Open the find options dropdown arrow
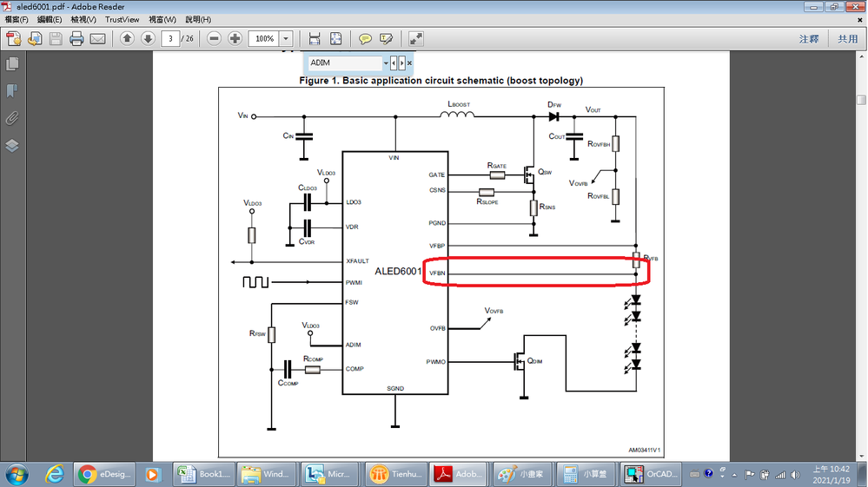The height and width of the screenshot is (487, 868). point(386,63)
